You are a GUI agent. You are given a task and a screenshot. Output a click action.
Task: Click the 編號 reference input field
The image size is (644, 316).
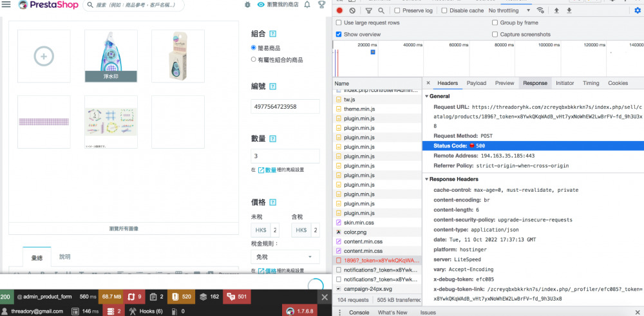[x=285, y=107]
